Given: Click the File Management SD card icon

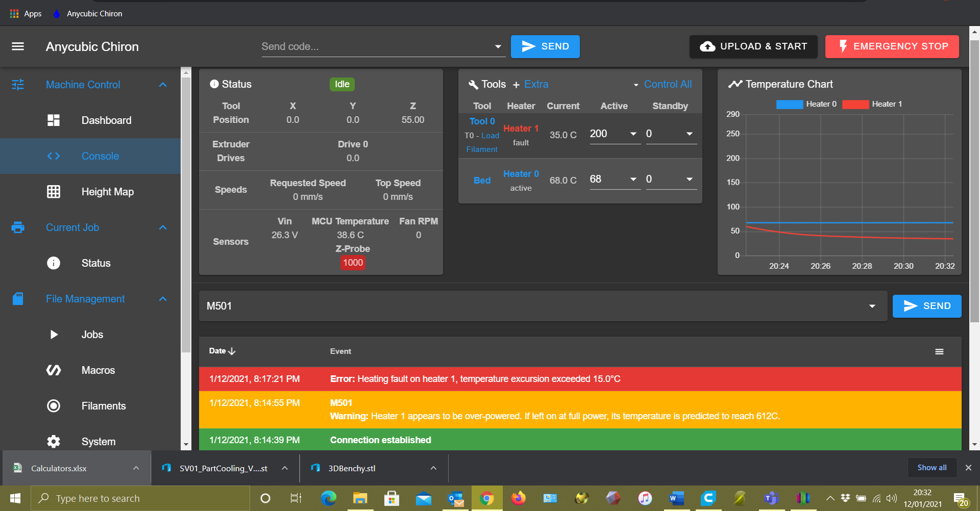Looking at the screenshot, I should (x=18, y=299).
